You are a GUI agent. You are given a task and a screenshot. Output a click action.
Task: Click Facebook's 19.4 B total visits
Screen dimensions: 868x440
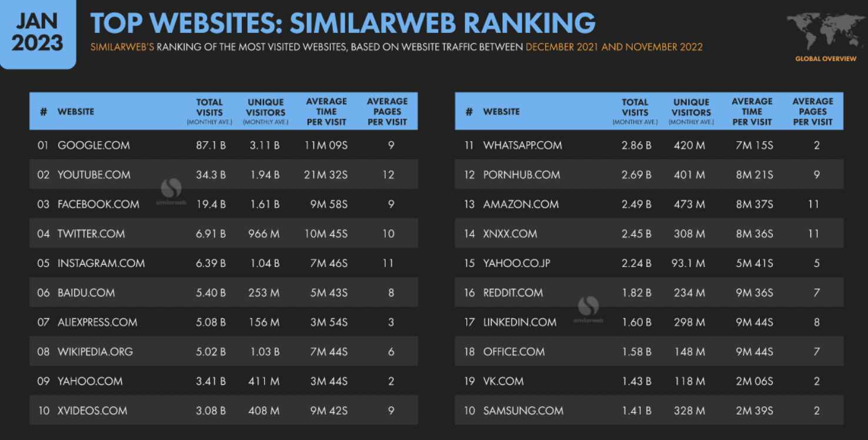pyautogui.click(x=211, y=204)
